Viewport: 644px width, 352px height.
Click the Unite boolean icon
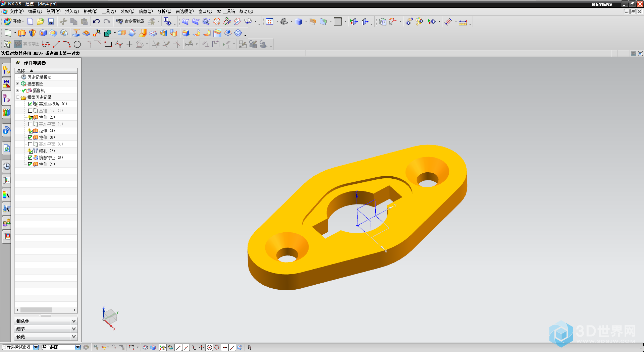[x=108, y=33]
